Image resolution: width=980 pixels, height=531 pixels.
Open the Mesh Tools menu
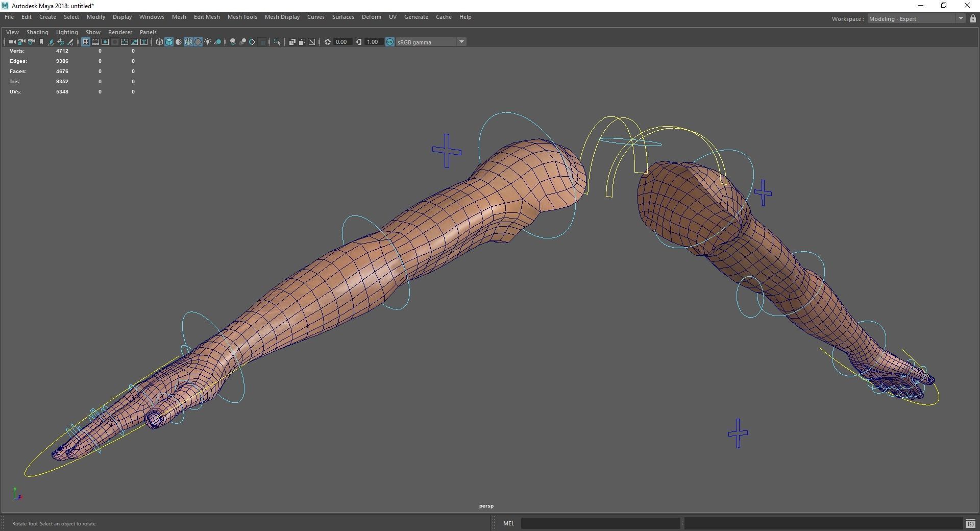tap(242, 17)
